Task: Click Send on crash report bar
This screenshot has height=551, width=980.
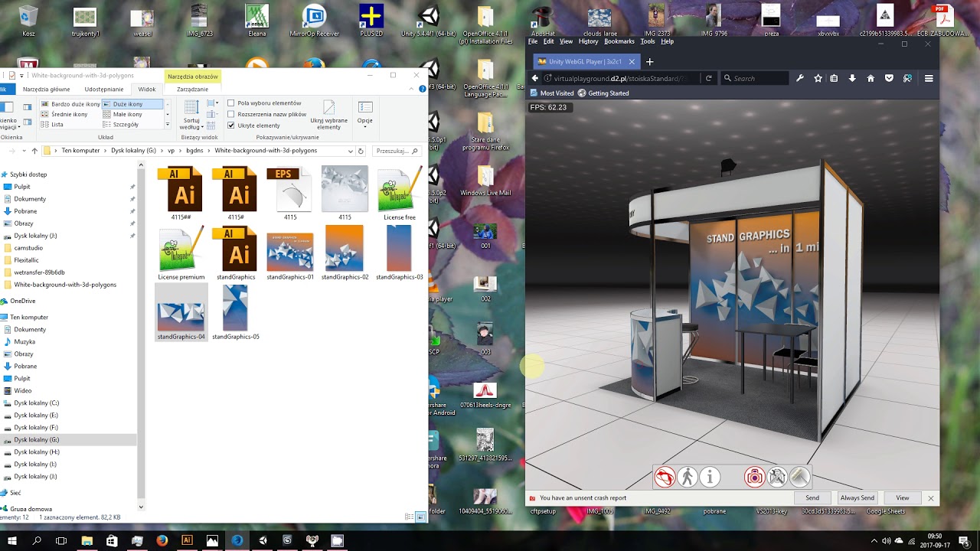Action: pyautogui.click(x=812, y=497)
